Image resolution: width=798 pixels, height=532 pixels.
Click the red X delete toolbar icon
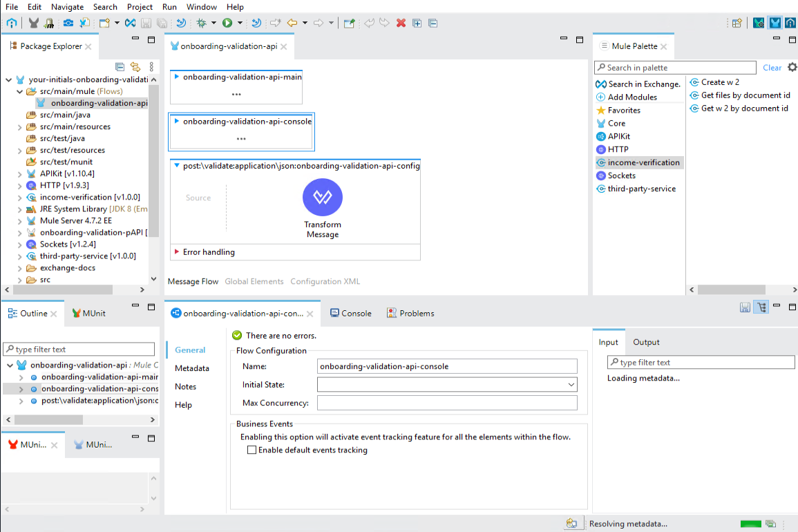(x=401, y=23)
